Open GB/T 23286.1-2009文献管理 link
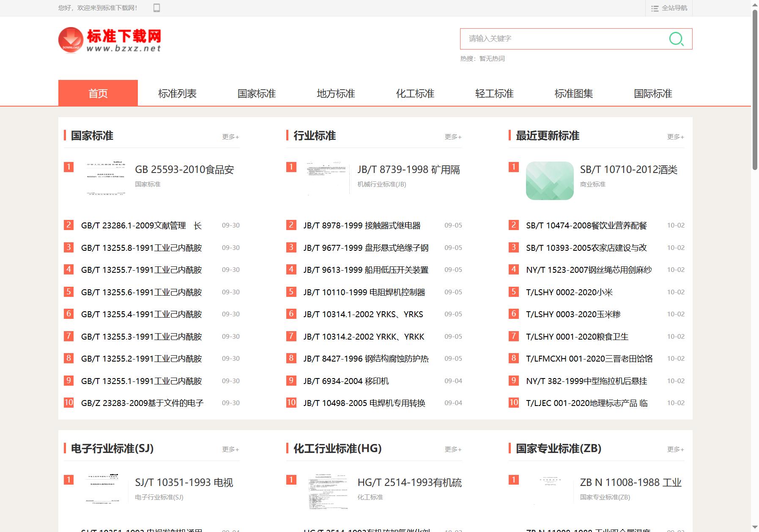Screen dimensions: 759x532 141,225
